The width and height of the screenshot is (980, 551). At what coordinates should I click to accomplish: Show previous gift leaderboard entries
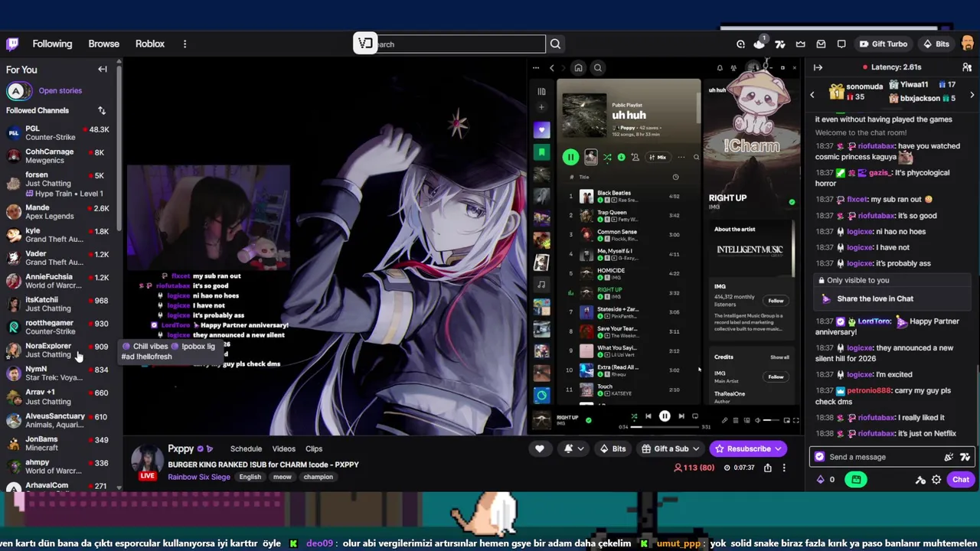click(812, 95)
